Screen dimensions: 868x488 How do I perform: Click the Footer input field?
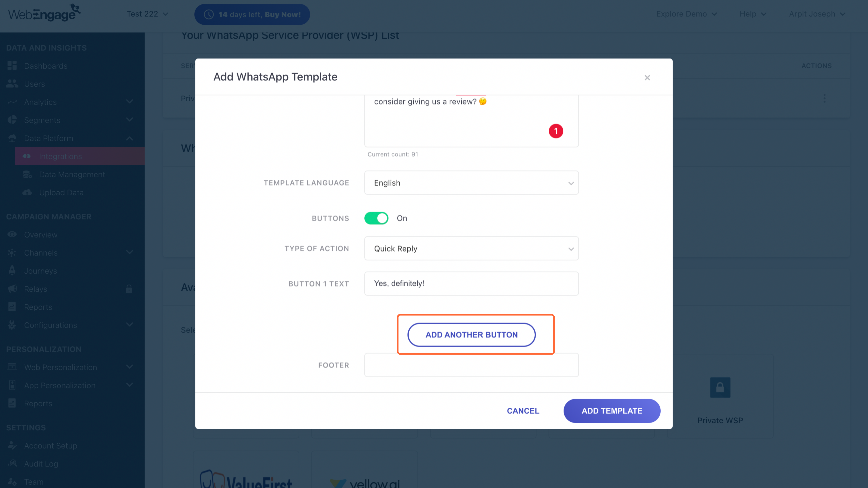pyautogui.click(x=471, y=365)
